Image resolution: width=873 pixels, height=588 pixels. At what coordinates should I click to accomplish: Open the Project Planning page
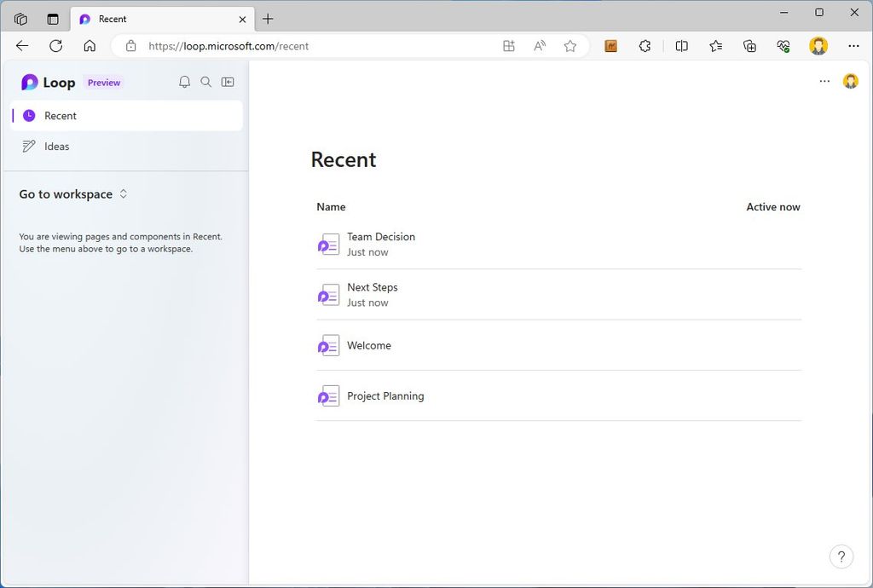click(385, 395)
